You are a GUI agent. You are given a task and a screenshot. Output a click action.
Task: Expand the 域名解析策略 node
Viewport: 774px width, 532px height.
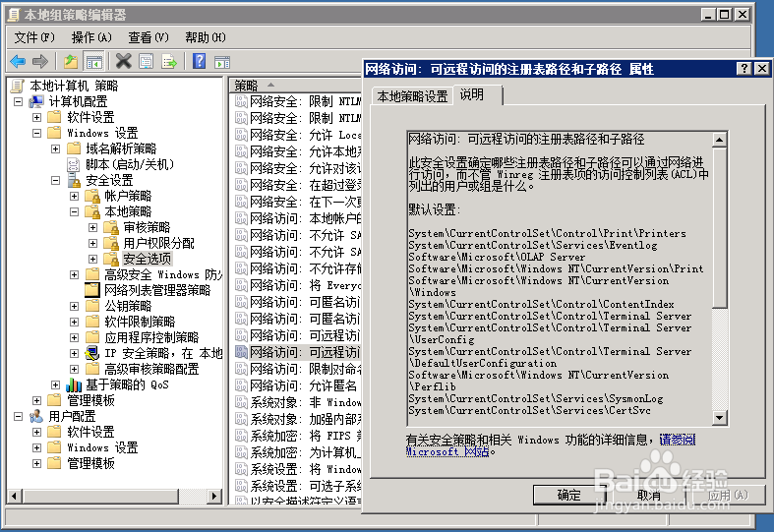56,149
